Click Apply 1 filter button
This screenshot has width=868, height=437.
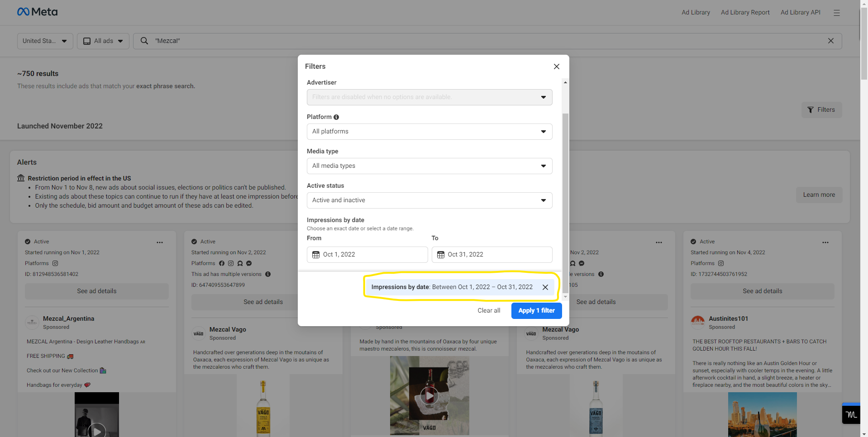point(537,311)
